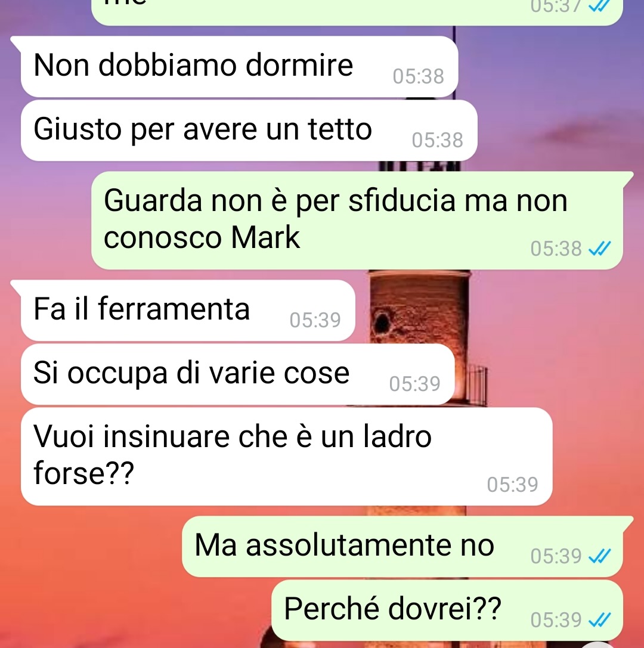Click blue double-check on 'Ma assolutamente no'
This screenshot has height=648, width=644.
click(599, 556)
